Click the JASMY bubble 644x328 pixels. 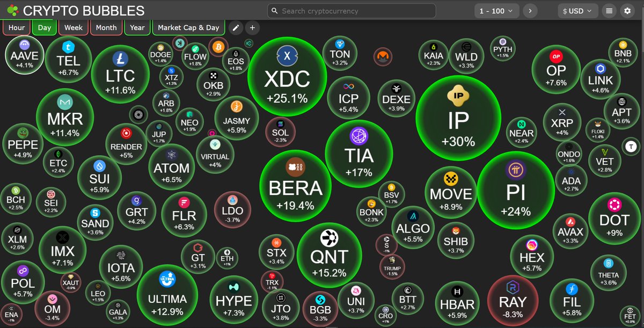pyautogui.click(x=236, y=118)
